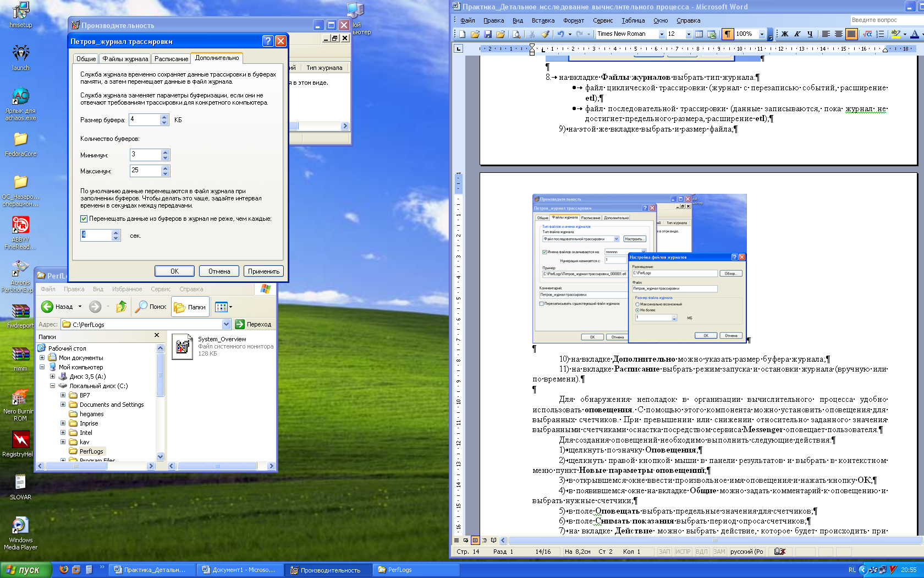
Task: Select the System_Overview monitor file icon
Action: tap(182, 347)
